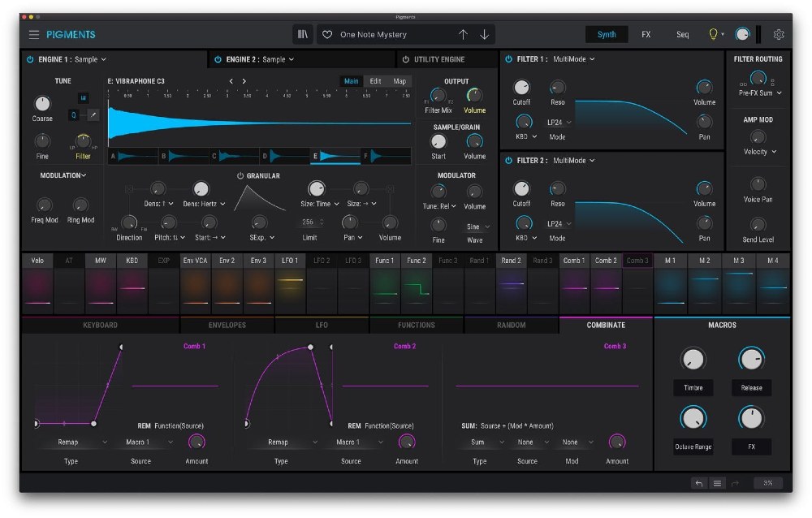Screen dimensions: 812x518
Task: Open the Envelopes modulation tab
Action: (x=227, y=325)
